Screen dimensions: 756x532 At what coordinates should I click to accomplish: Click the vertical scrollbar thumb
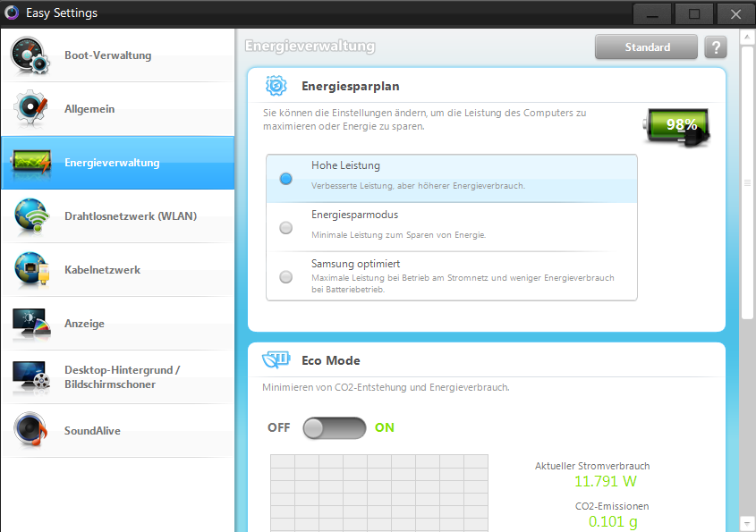(747, 182)
